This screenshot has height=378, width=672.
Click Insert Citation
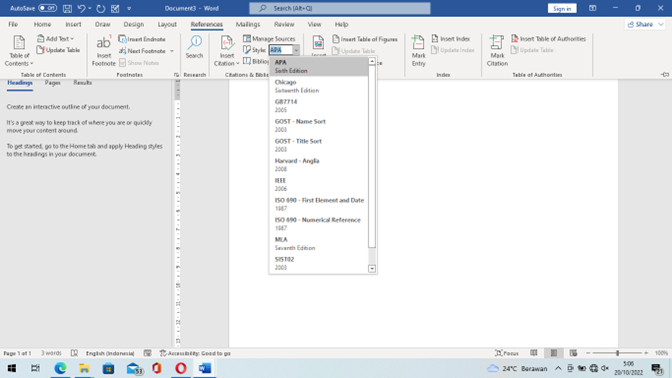pos(226,51)
